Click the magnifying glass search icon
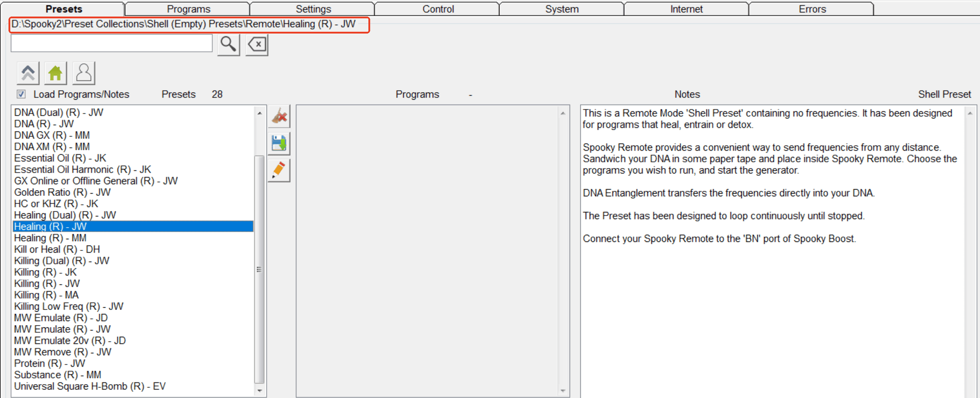The height and width of the screenshot is (398, 980). coord(228,45)
